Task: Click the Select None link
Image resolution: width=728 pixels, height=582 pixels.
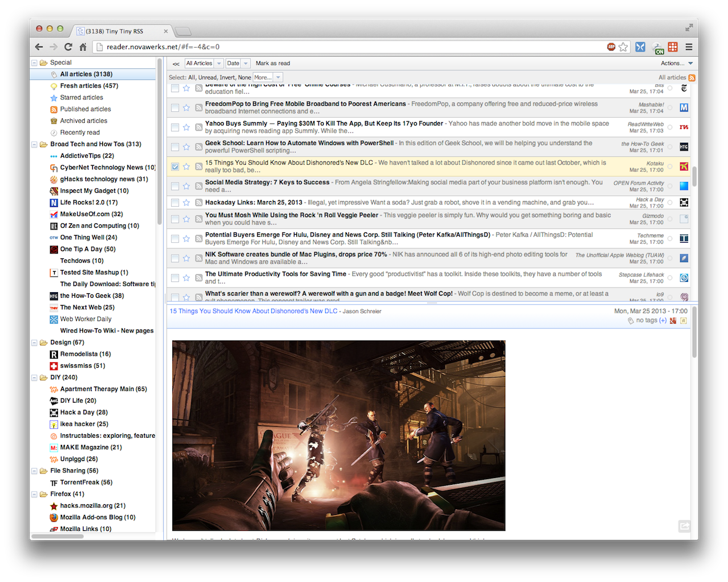Action: (245, 77)
